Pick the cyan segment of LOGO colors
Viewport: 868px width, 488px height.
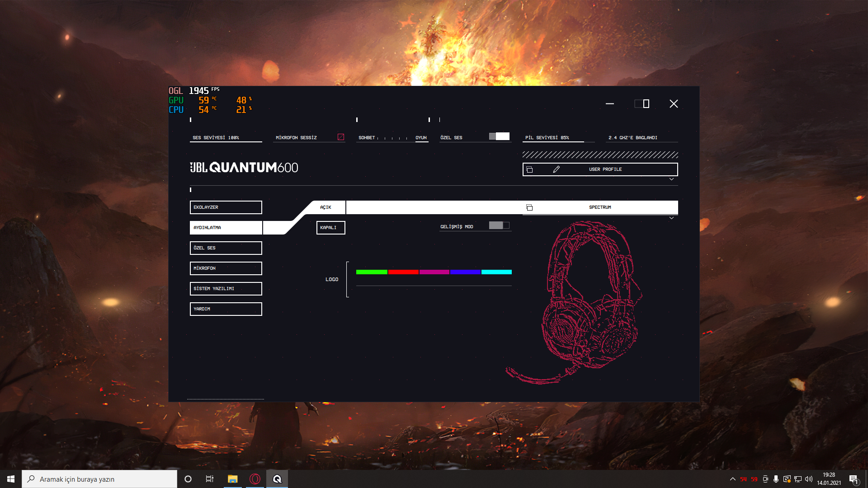point(497,272)
